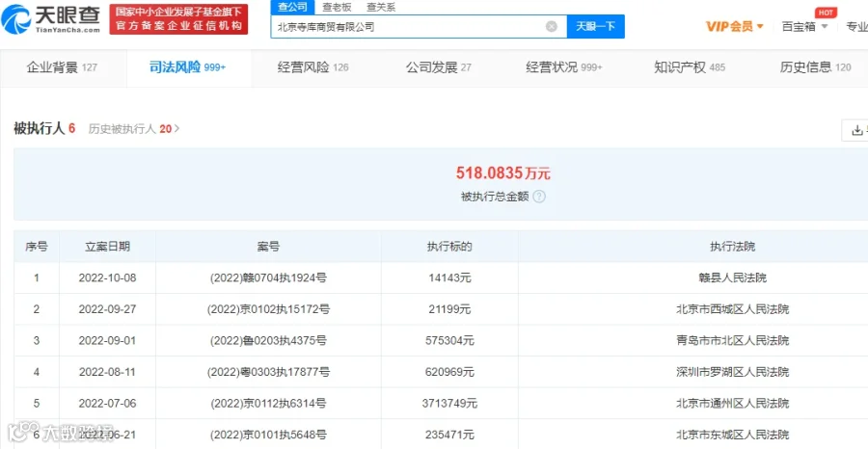The image size is (868, 449).
Task: Switch to the 查老板 search tab
Action: (337, 7)
